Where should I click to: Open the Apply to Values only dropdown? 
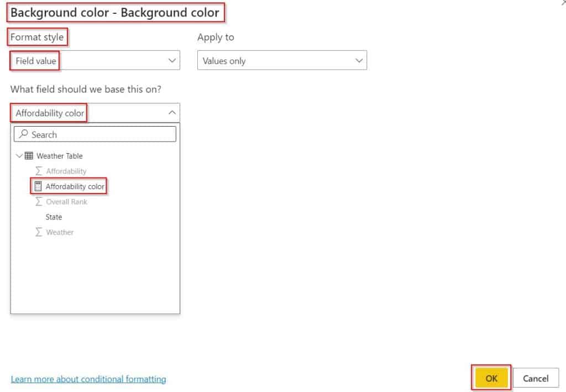click(282, 60)
